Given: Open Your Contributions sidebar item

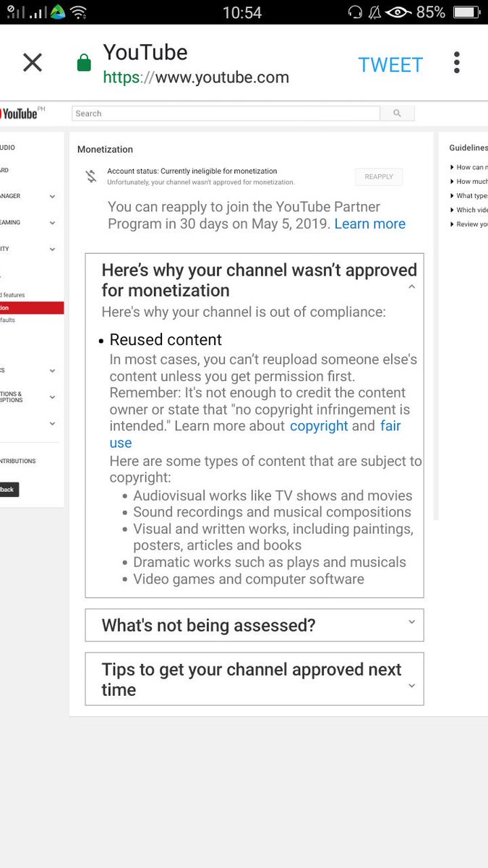Looking at the screenshot, I should [18, 461].
